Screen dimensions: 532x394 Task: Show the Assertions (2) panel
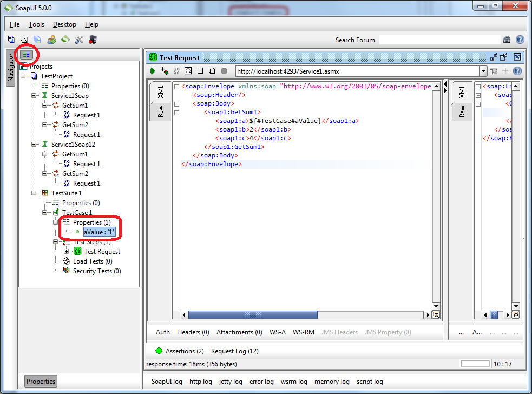click(x=180, y=351)
